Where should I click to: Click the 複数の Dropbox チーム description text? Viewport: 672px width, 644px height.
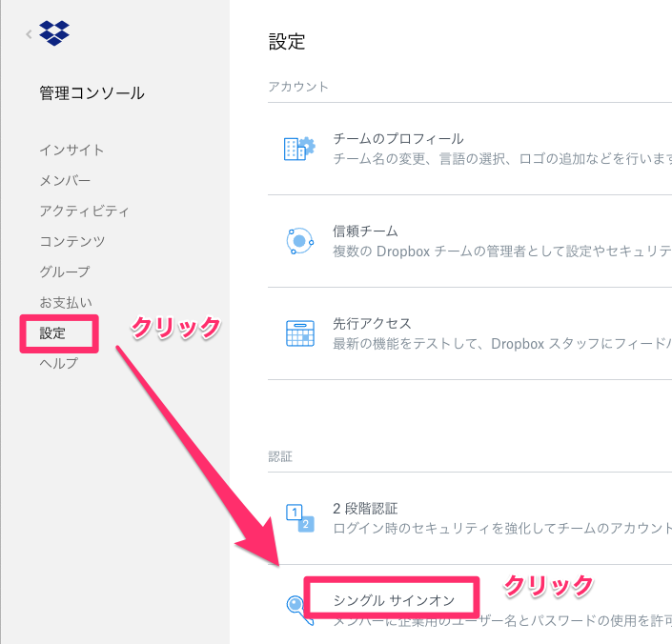502,252
